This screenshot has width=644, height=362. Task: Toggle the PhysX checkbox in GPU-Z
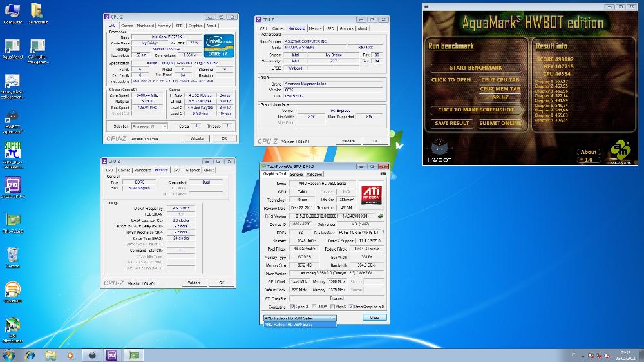click(332, 307)
